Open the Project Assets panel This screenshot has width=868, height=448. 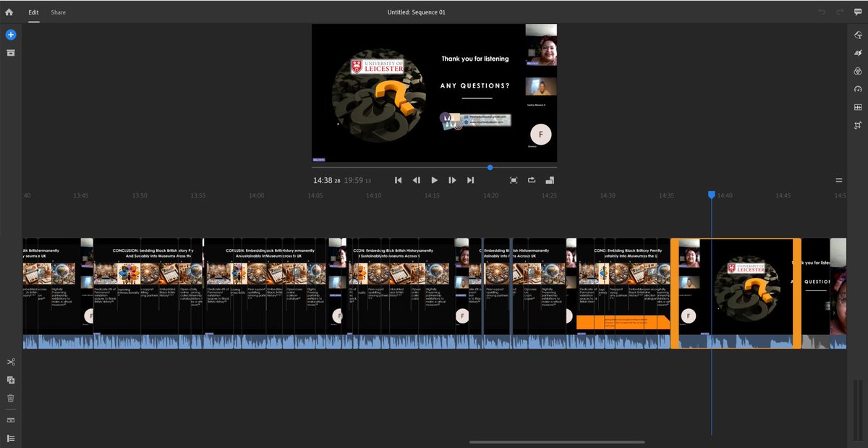[x=11, y=53]
